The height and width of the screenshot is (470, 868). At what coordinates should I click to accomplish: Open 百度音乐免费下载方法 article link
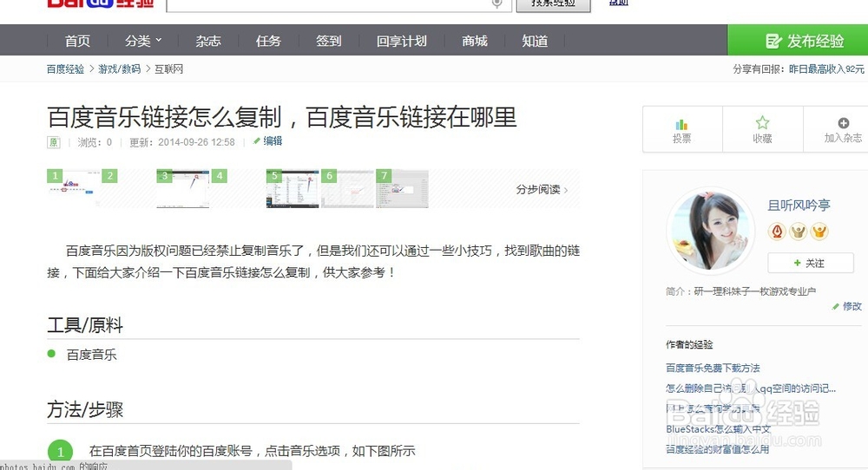pos(713,368)
